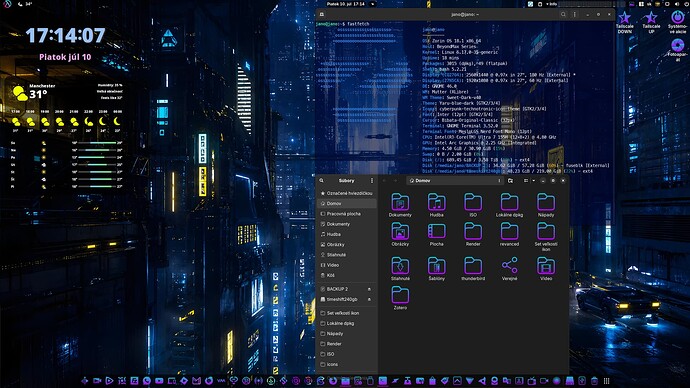690x388 pixels.
Task: Open the revanced folder
Action: pyautogui.click(x=510, y=231)
